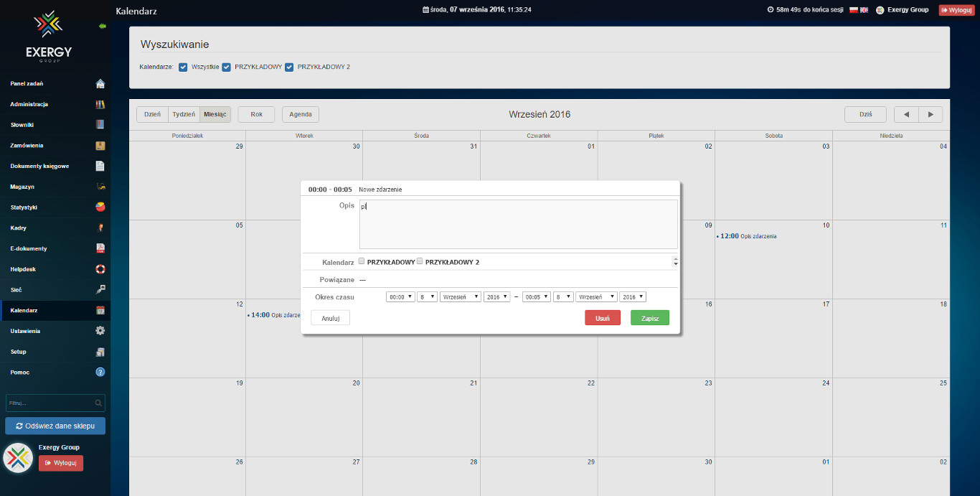Click the calendar list scroll arrows in dialog
This screenshot has width=980, height=496.
(x=675, y=261)
